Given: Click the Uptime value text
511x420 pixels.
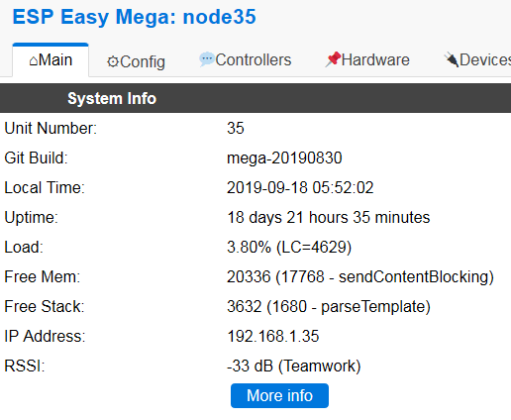Looking at the screenshot, I should [x=329, y=217].
